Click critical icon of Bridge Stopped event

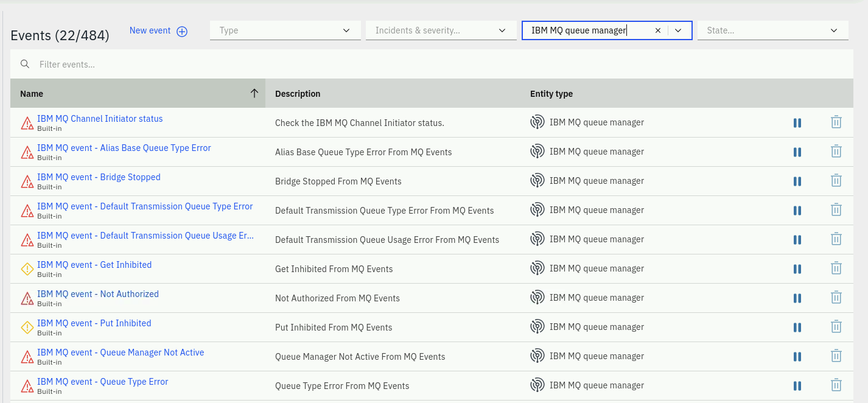pyautogui.click(x=27, y=181)
